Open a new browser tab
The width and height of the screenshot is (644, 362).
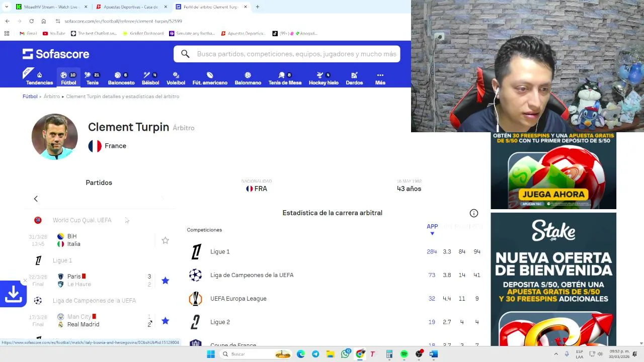pyautogui.click(x=257, y=7)
